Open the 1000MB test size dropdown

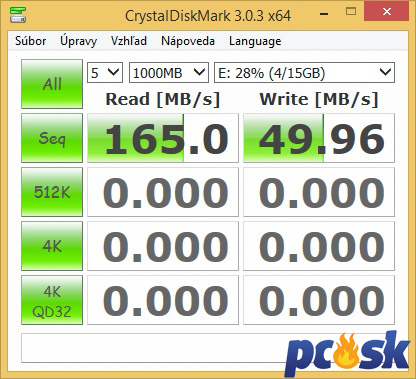click(x=169, y=72)
